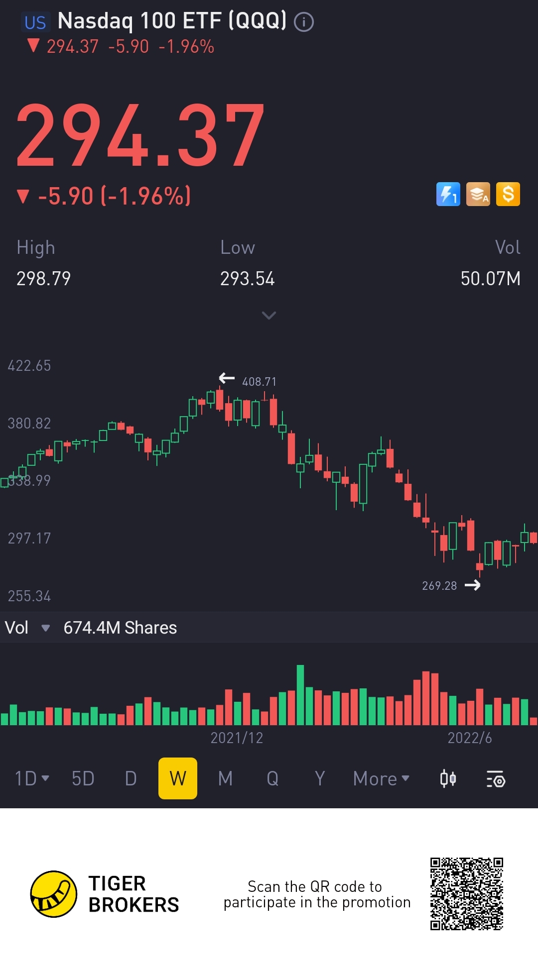Screen dimensions: 538x980
Task: Switch to the 5D chart tab
Action: point(83,778)
